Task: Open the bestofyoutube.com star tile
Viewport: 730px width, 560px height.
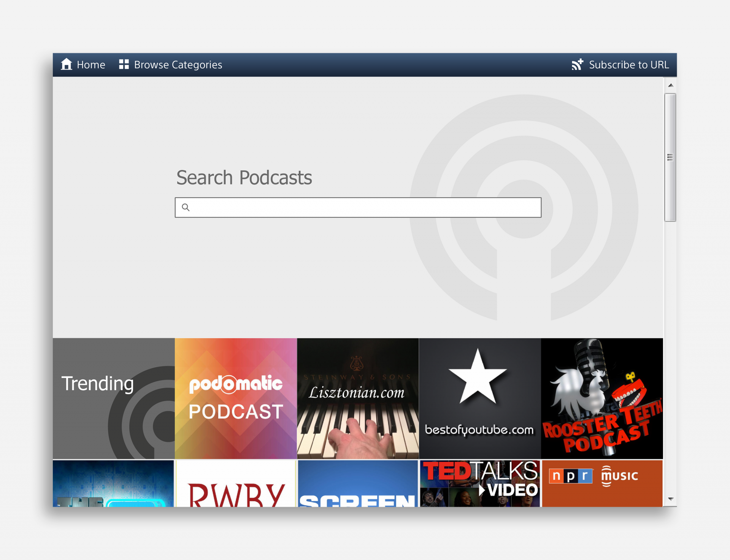Action: coord(480,398)
